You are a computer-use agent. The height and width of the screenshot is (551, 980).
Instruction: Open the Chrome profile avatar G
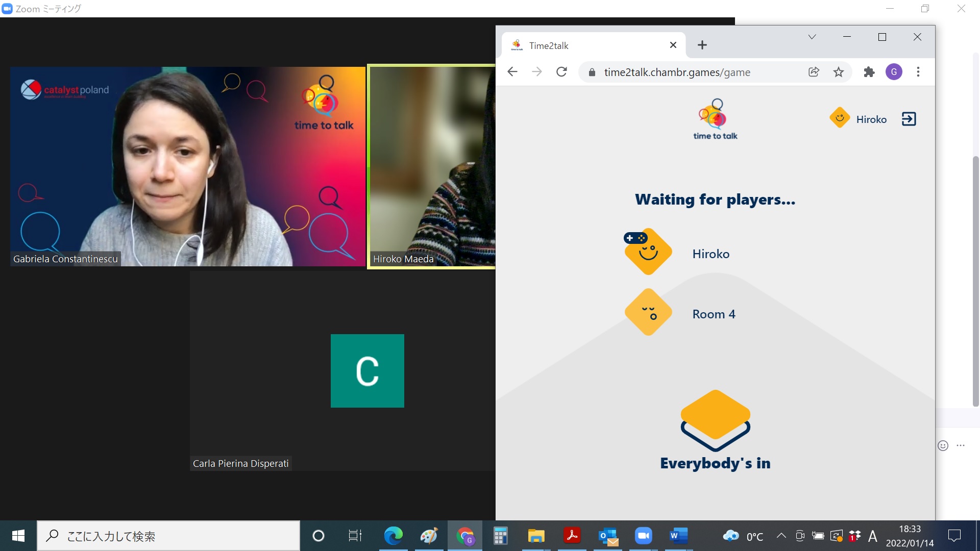(x=894, y=72)
